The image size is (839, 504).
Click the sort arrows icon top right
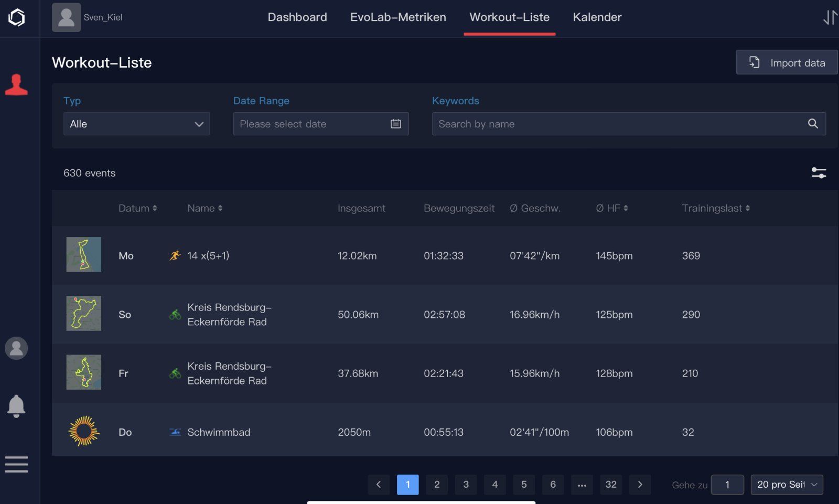(x=830, y=17)
